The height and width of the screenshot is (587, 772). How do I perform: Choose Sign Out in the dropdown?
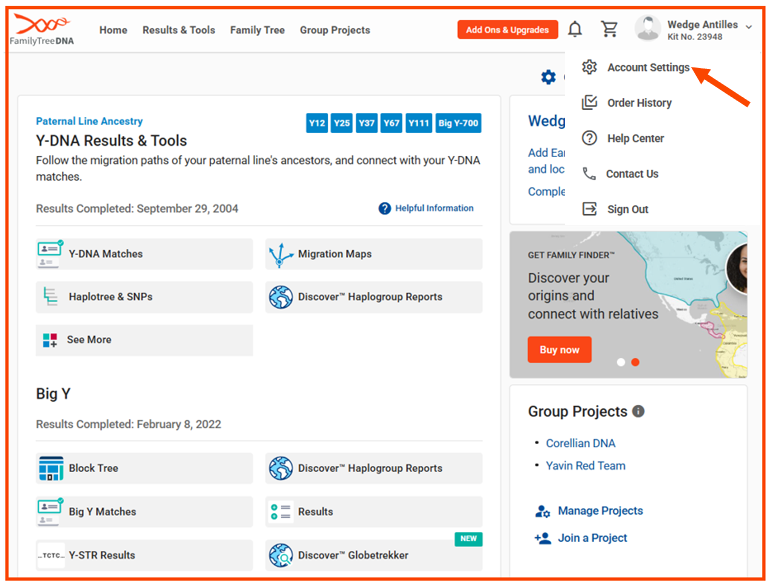[628, 209]
